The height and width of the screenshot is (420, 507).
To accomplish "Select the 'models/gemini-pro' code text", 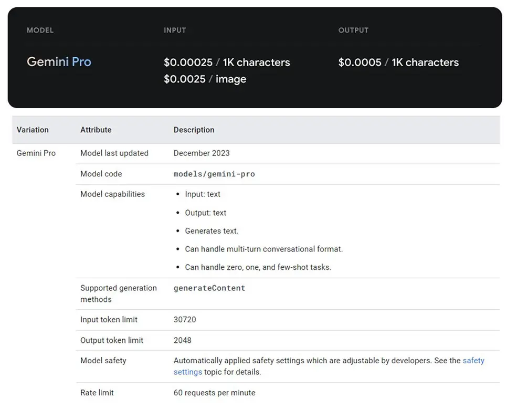I will (x=214, y=174).
